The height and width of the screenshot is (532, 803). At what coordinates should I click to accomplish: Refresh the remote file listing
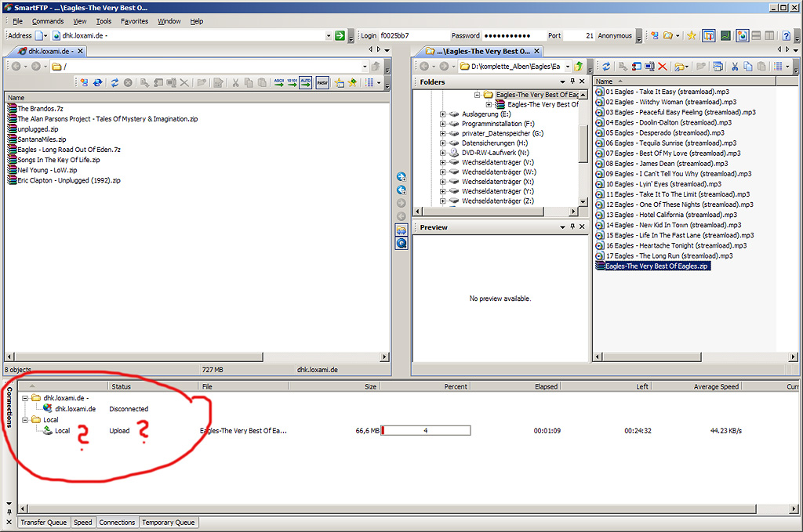[114, 82]
